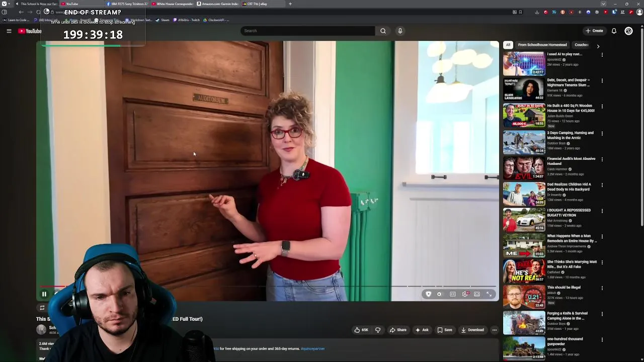Switch to CRT TVs eBay tab

click(262, 4)
